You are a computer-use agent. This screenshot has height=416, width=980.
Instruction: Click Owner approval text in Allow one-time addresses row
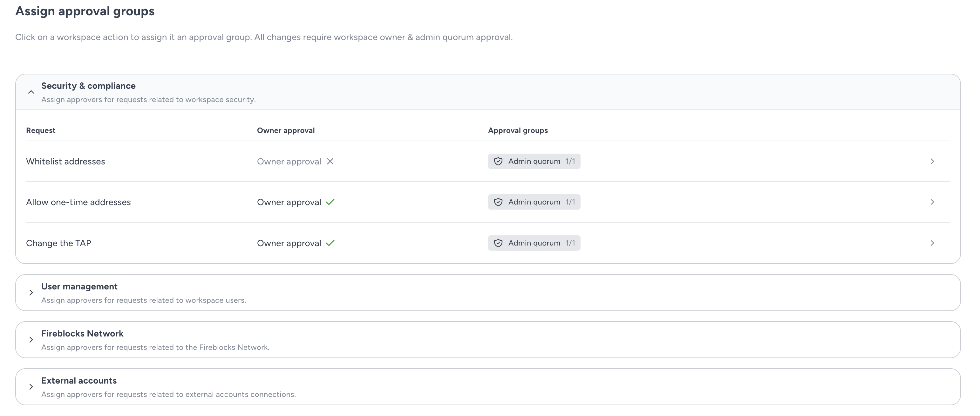tap(289, 203)
